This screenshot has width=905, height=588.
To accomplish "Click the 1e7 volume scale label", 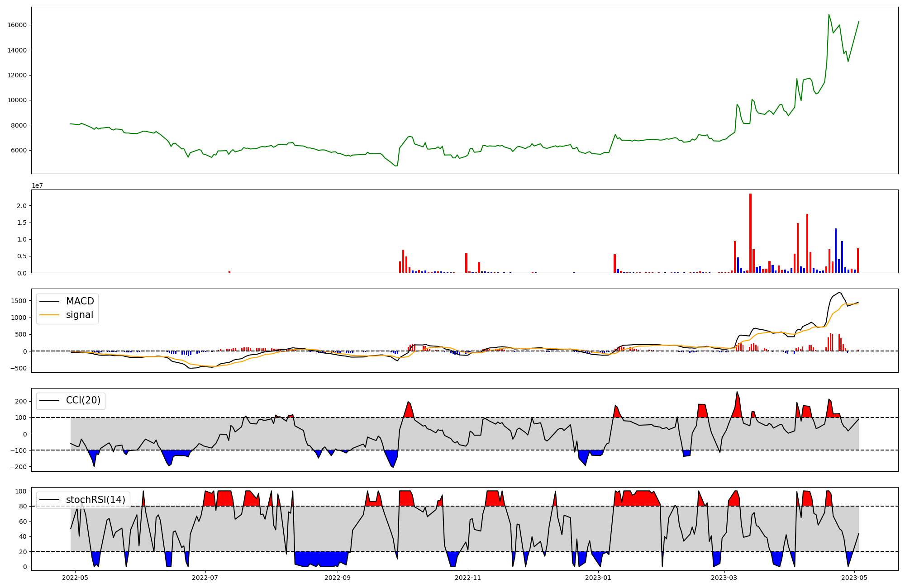I will point(37,185).
